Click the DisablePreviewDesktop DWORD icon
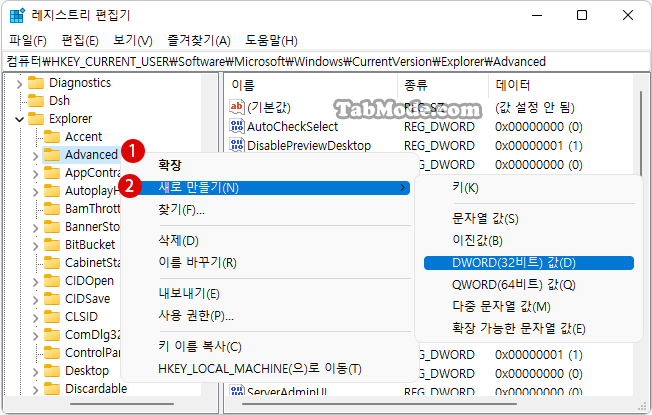The height and width of the screenshot is (415, 652). coord(237,145)
